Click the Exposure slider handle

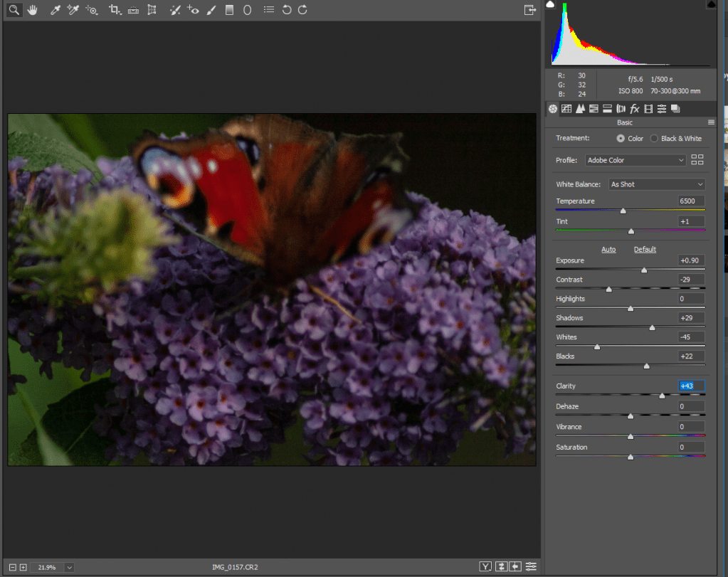coord(644,270)
